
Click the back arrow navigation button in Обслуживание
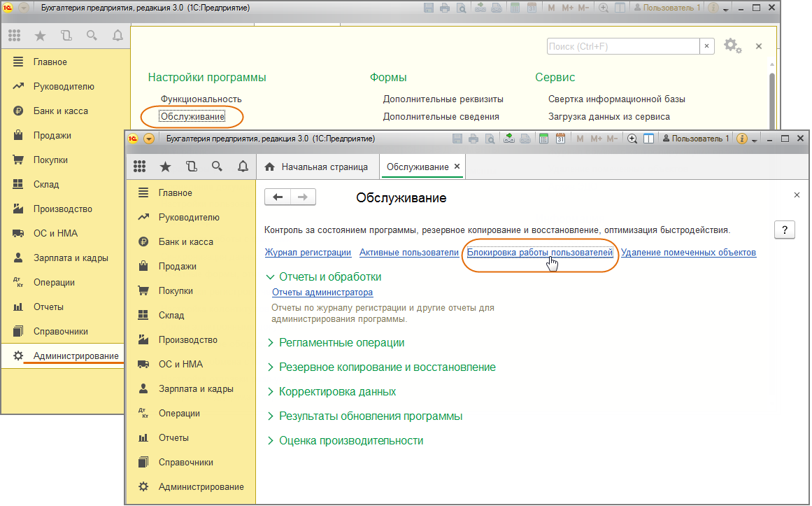pyautogui.click(x=278, y=197)
